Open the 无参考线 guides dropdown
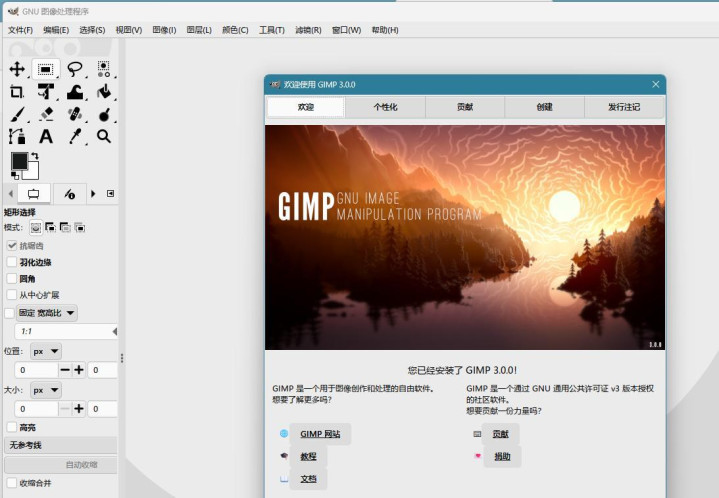 [61, 445]
